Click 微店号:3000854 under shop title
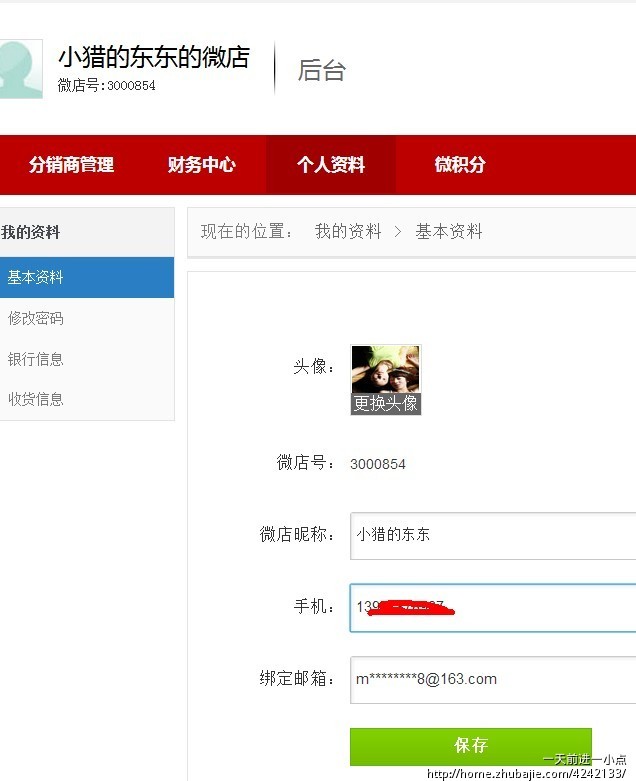 click(107, 86)
